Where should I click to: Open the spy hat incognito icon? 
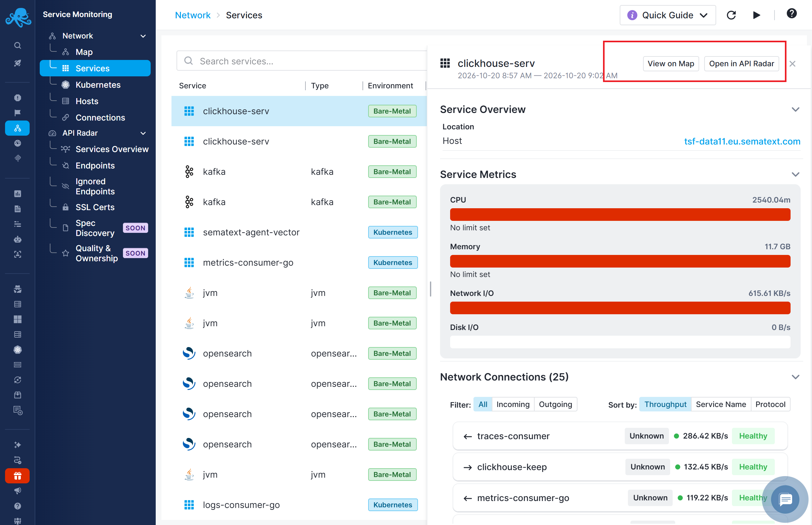click(17, 289)
